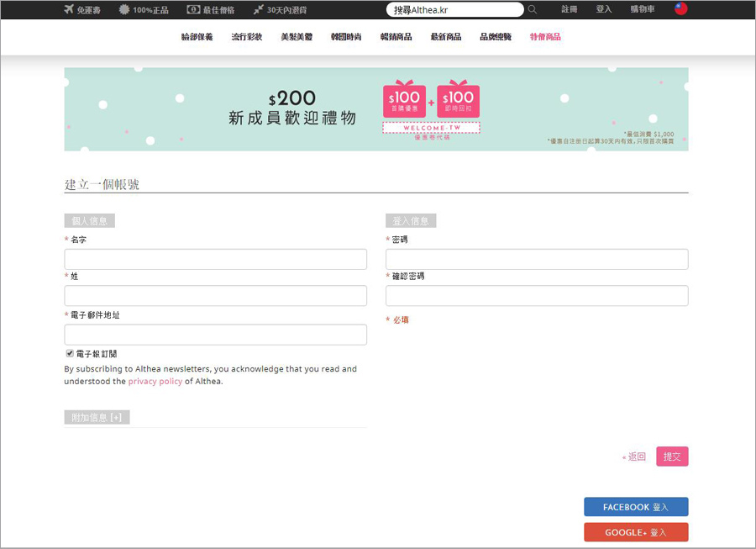Click the 建立一個帳號 heading
This screenshot has height=549, width=756.
click(x=102, y=184)
